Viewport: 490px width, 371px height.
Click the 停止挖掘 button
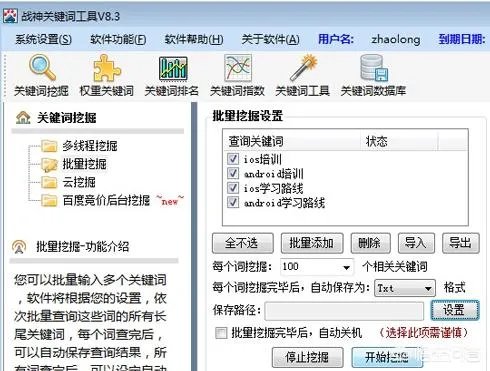click(x=308, y=357)
